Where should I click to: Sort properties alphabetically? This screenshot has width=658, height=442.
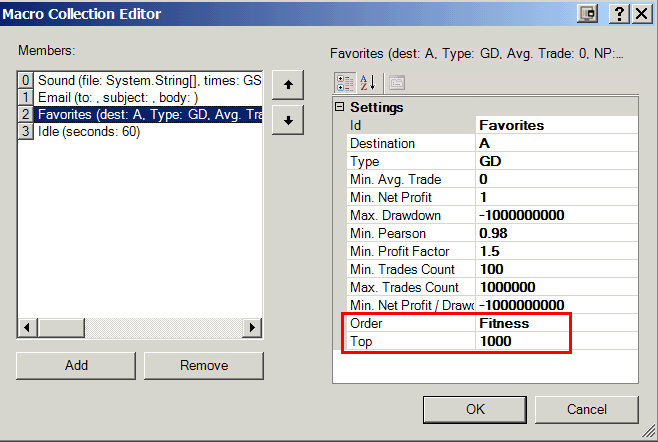367,83
